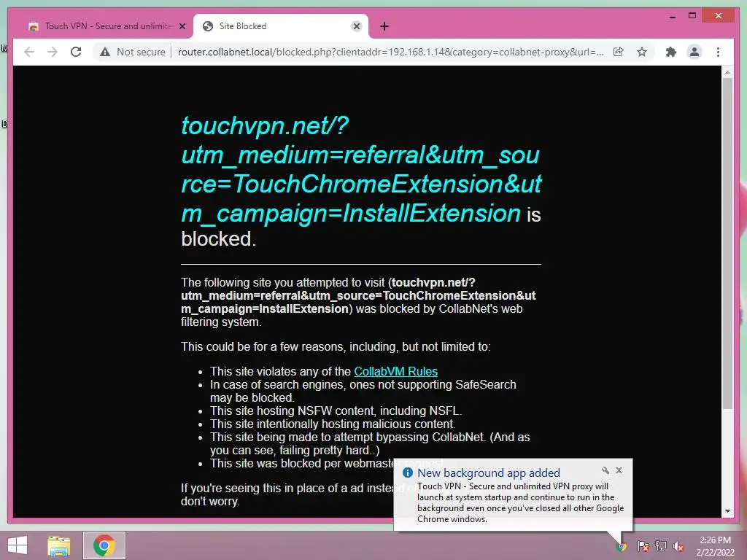
Task: Click the Chrome tray icon
Action: [622, 546]
